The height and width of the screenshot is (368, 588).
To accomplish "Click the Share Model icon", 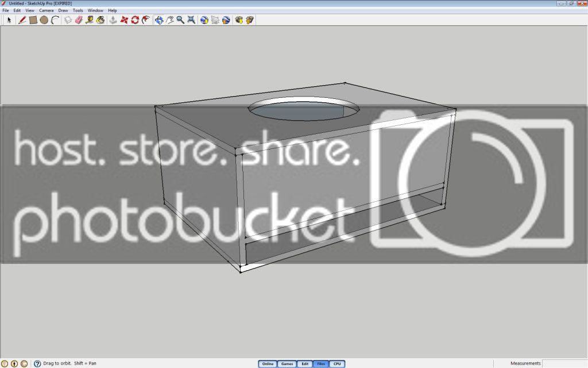I will click(x=250, y=20).
